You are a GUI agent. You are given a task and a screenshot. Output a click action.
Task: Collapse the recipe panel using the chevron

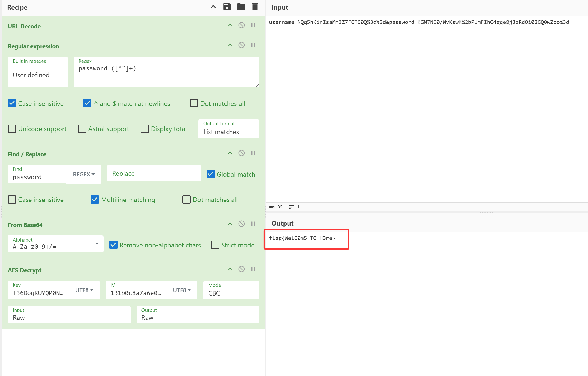pos(213,7)
